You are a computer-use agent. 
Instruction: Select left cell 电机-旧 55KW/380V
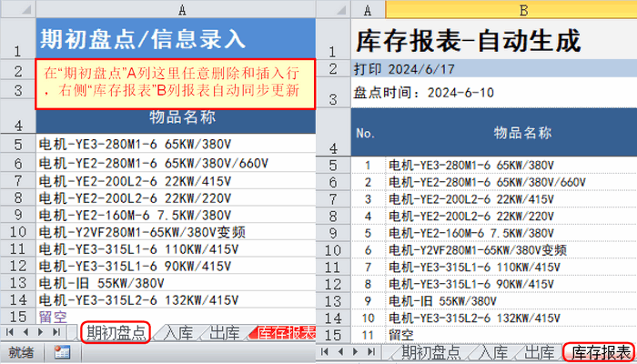(176, 283)
